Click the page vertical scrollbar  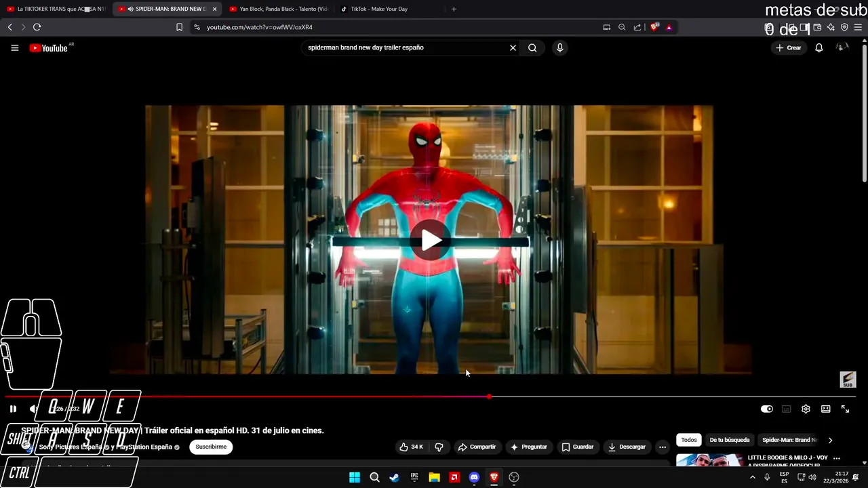coord(864,112)
